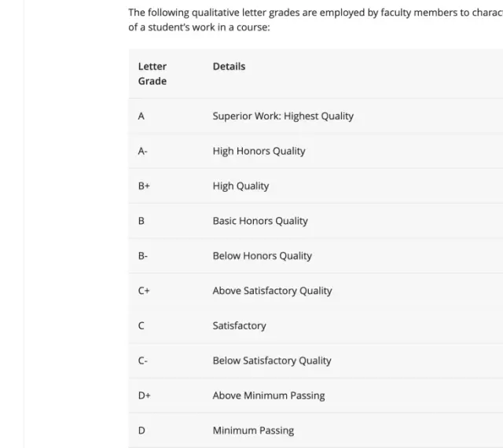This screenshot has height=448, width=503.
Task: Click Above Minimum Passing description
Action: pyautogui.click(x=269, y=395)
